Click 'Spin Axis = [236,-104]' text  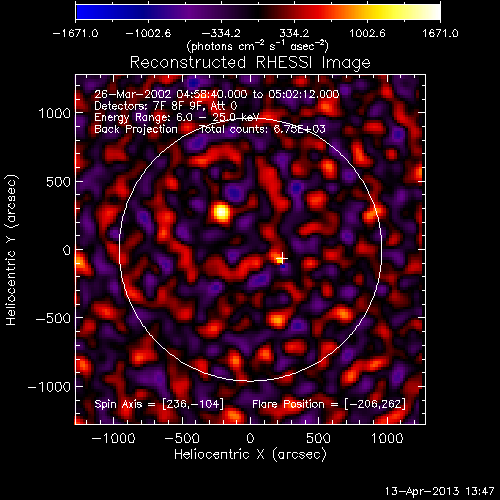pos(159,404)
